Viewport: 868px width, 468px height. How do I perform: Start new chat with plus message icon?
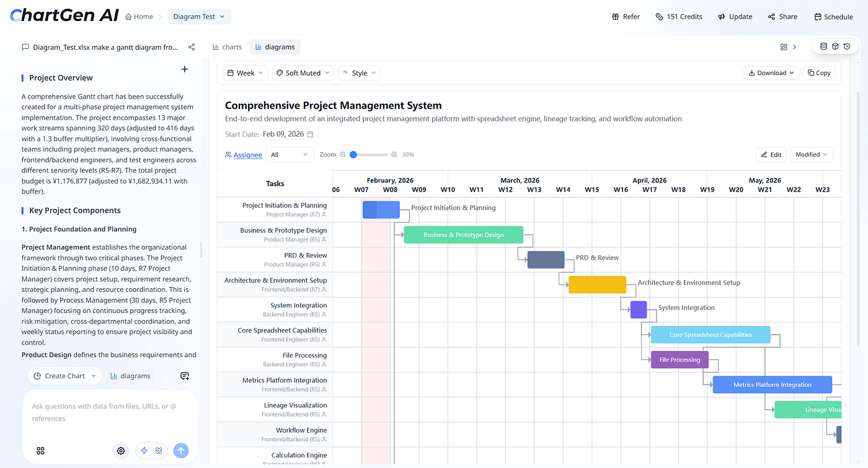(x=185, y=376)
